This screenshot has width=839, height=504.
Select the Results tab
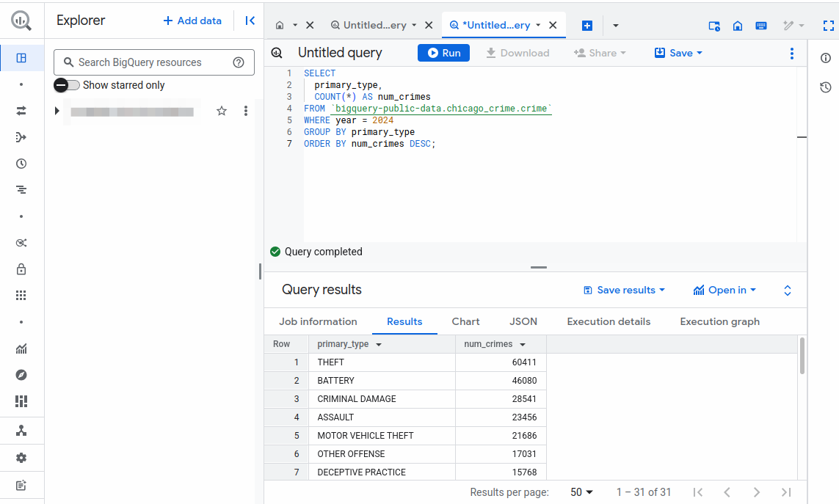pyautogui.click(x=404, y=321)
